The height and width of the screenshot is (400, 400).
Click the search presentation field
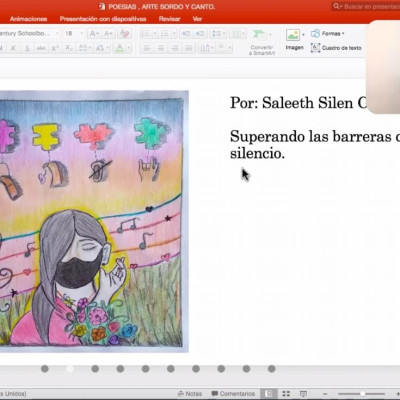[x=366, y=6]
